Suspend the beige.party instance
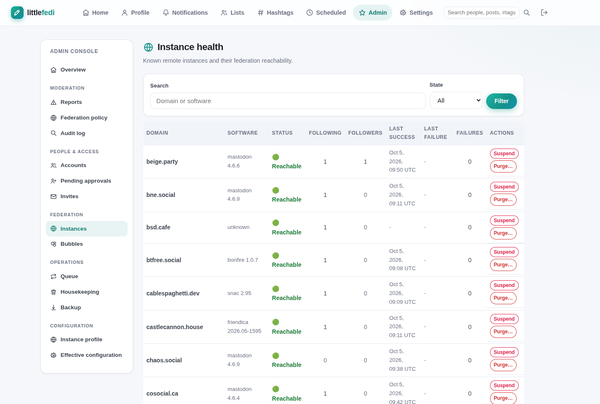The height and width of the screenshot is (404, 600). tap(504, 153)
